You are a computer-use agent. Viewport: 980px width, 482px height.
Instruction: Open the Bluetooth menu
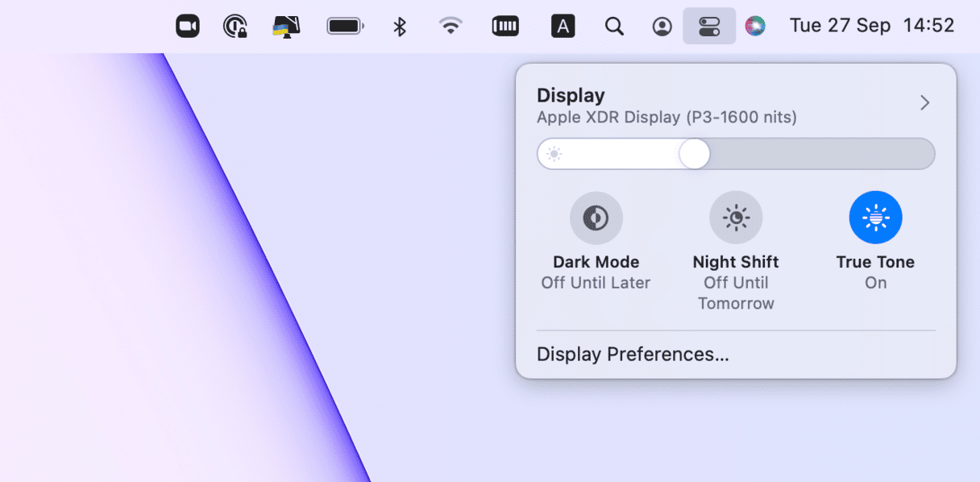click(399, 26)
